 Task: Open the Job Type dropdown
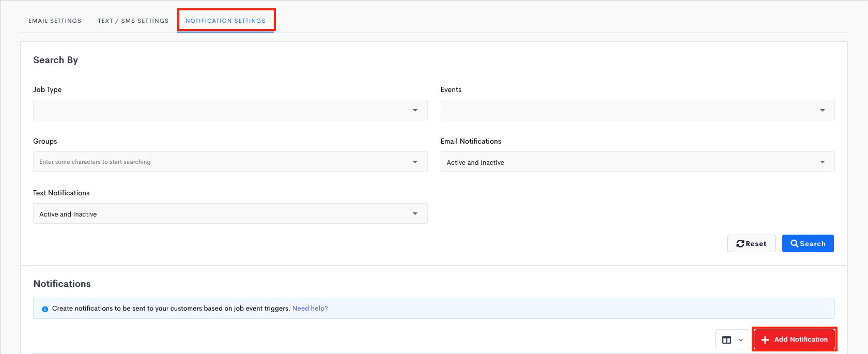[x=230, y=110]
